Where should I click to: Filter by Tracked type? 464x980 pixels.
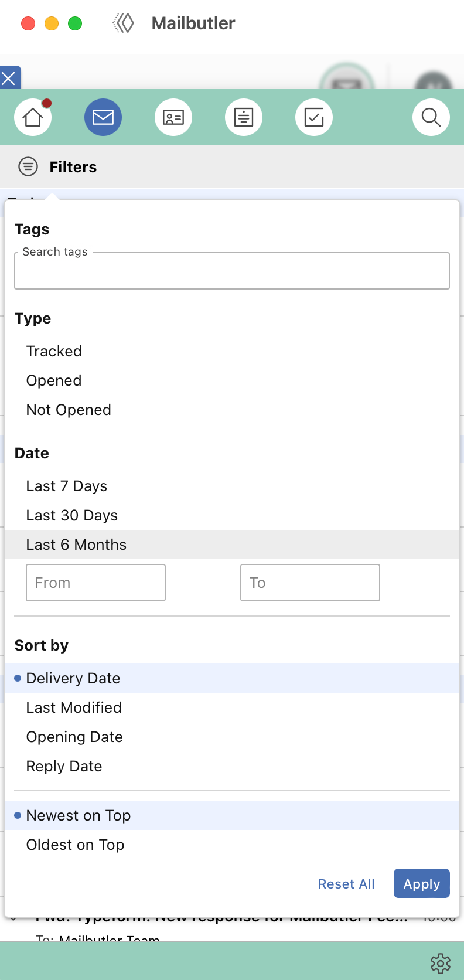point(232,351)
